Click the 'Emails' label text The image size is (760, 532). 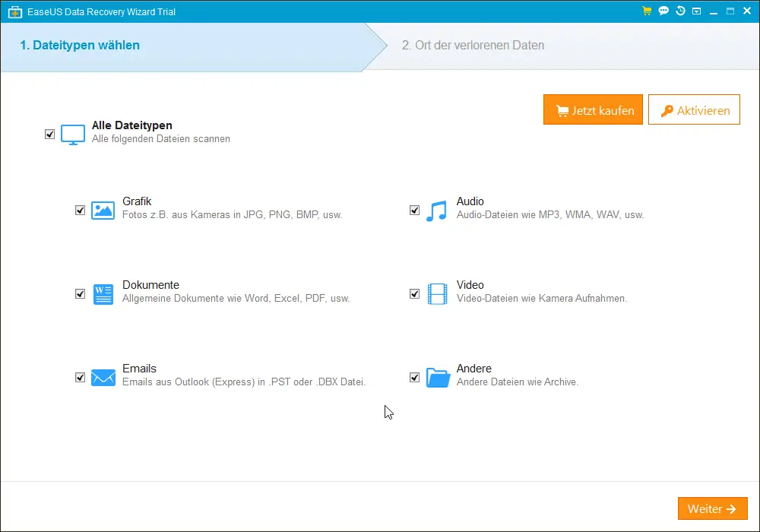coord(140,369)
